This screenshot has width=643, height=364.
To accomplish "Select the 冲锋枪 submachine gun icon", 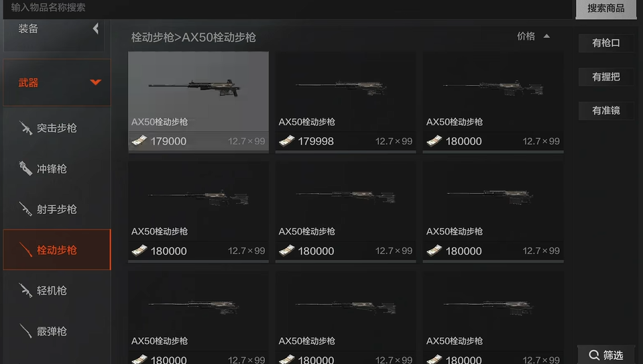I will 25,168.
